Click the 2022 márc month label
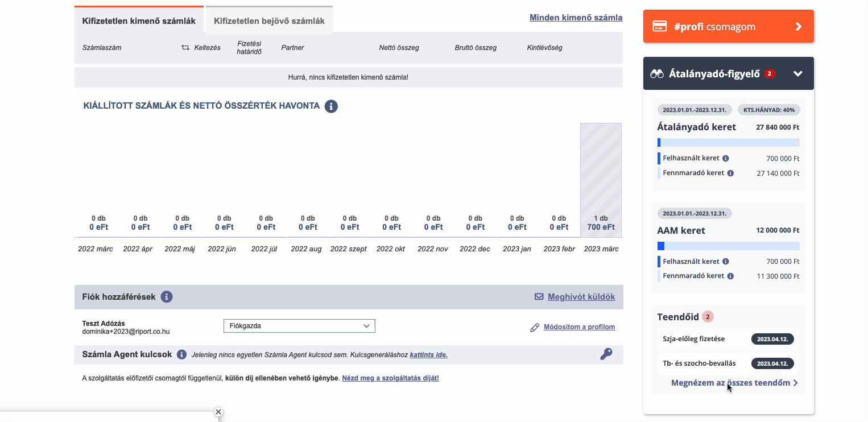The image size is (868, 422). 96,249
